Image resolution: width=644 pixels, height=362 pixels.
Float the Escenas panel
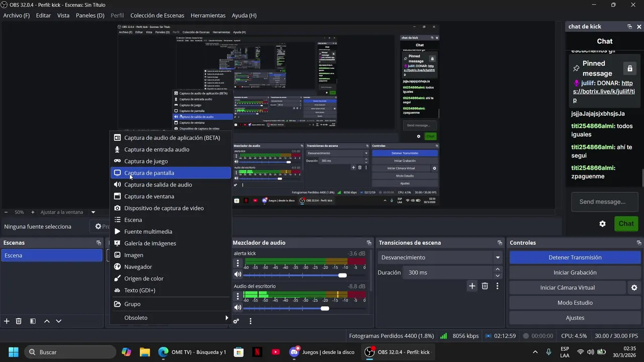tap(99, 243)
